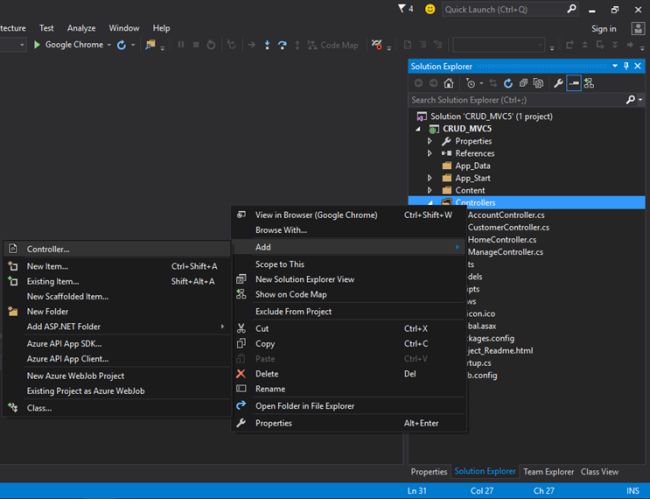Toggle Show All Files in Solution Explorer
The width and height of the screenshot is (650, 499).
(x=538, y=83)
